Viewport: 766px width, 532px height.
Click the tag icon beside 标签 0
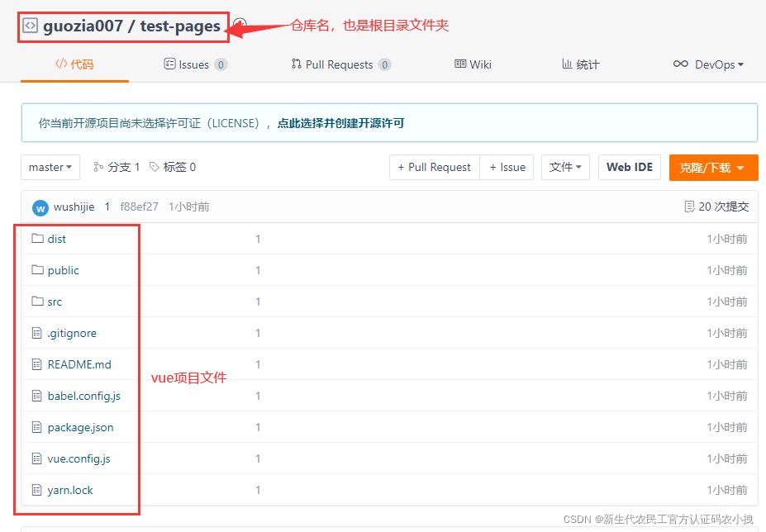tap(155, 167)
